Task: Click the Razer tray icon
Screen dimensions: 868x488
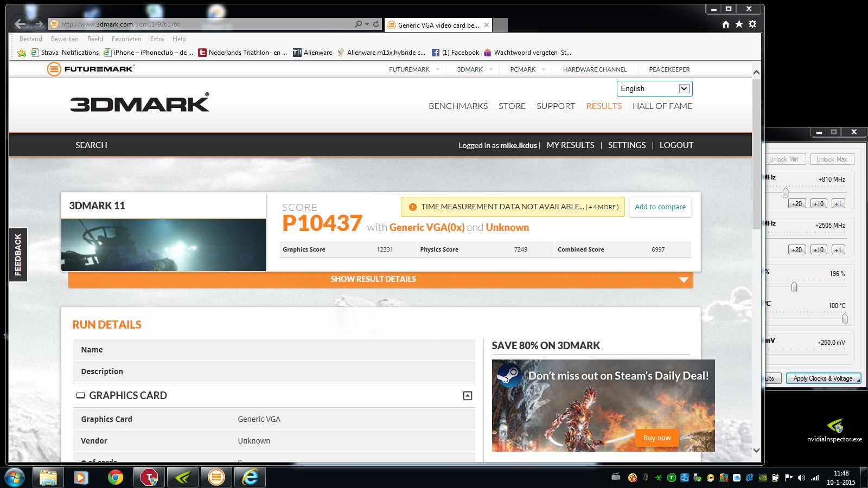Action: [658, 478]
